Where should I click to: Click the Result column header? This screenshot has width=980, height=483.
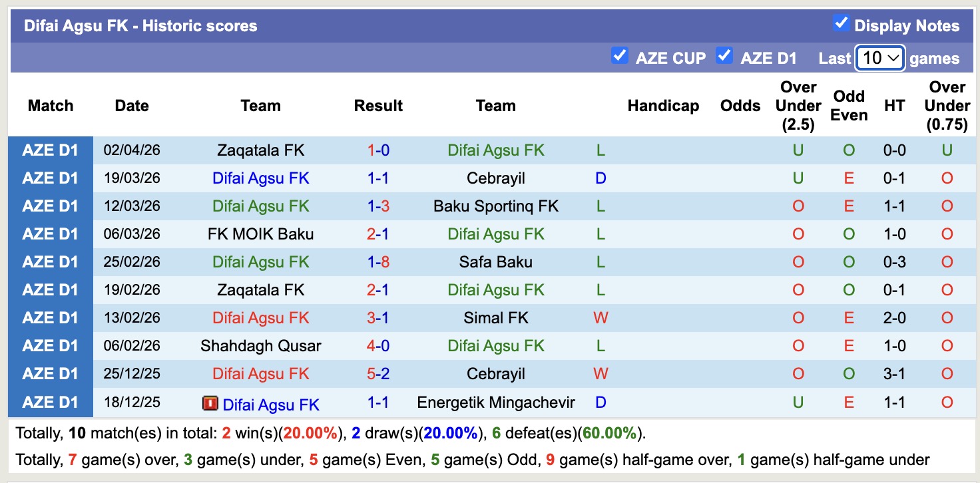[378, 106]
